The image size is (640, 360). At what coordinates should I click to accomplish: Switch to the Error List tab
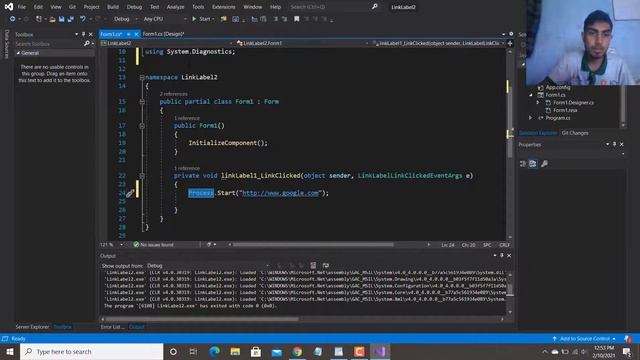click(112, 327)
